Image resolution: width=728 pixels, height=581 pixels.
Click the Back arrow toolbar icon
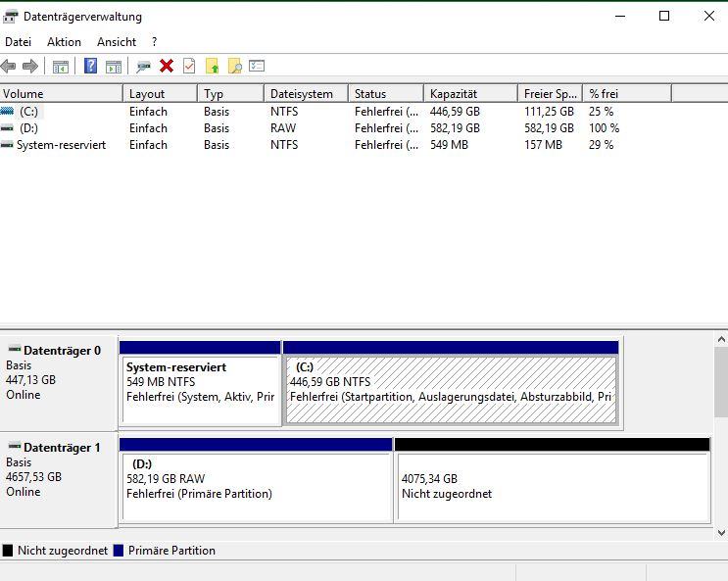pos(9,67)
